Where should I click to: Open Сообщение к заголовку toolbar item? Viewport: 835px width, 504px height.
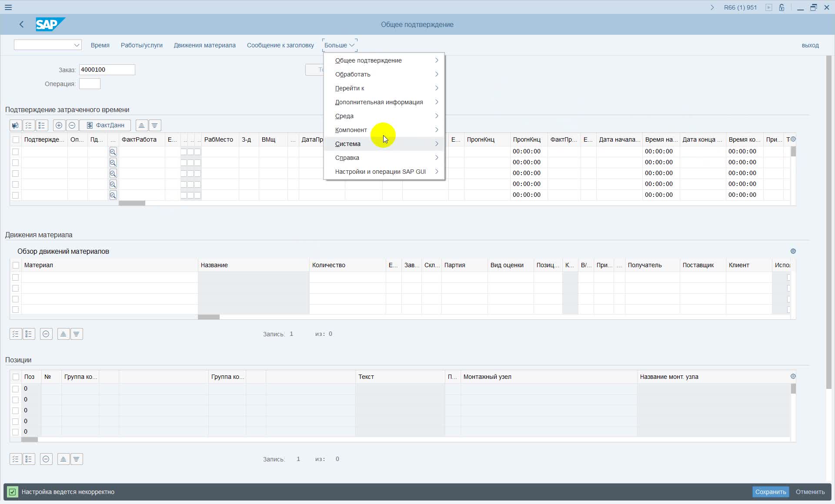tap(281, 45)
